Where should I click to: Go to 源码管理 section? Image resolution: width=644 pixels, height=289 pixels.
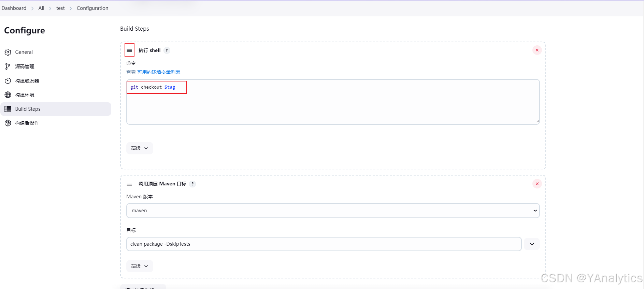[x=56, y=66]
